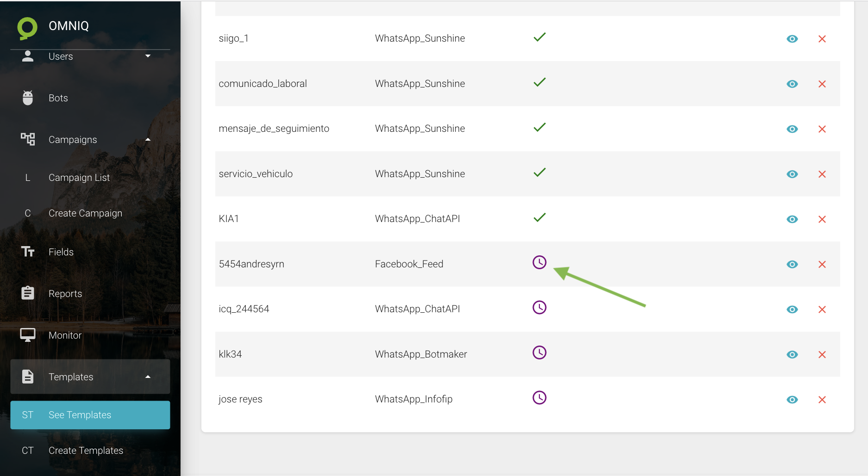
Task: Select Campaign List in sidebar
Action: (79, 178)
